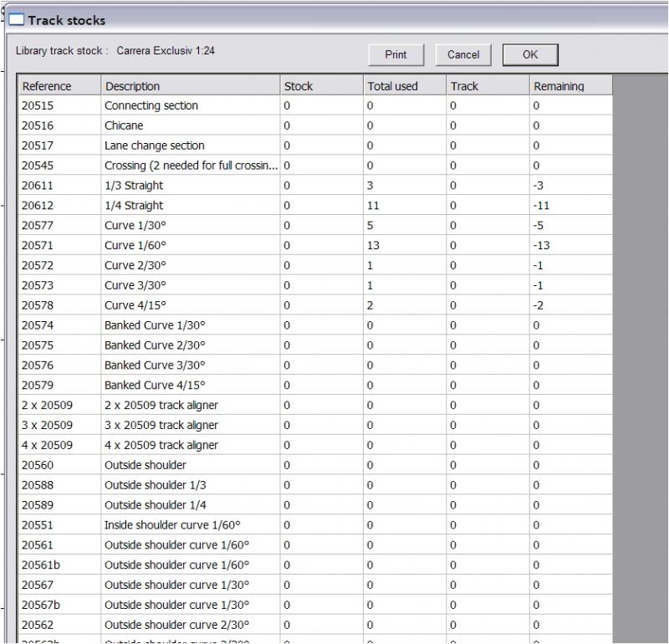Click the Track stocks window icon

(x=16, y=19)
